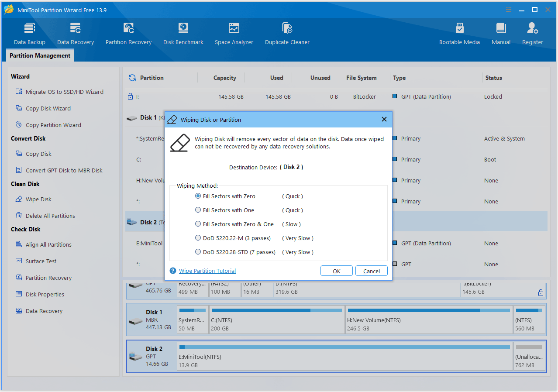Start the Copy Partition Wizard

click(x=48, y=125)
